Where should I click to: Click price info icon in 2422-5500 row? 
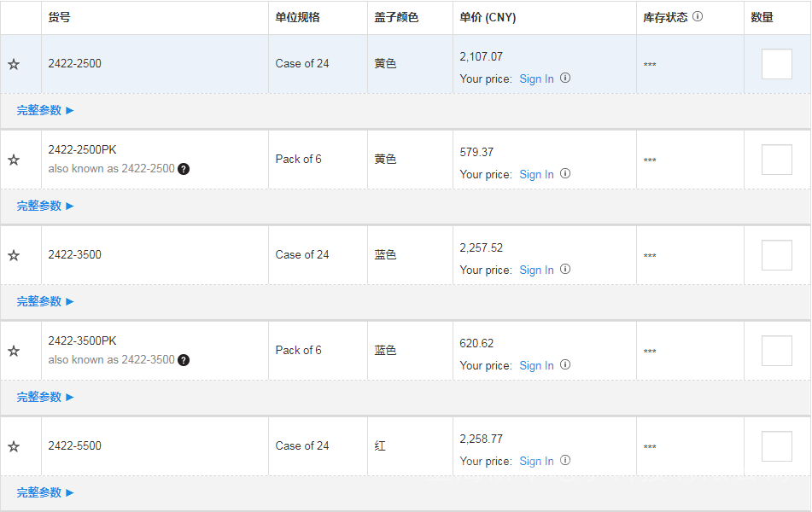(x=565, y=460)
